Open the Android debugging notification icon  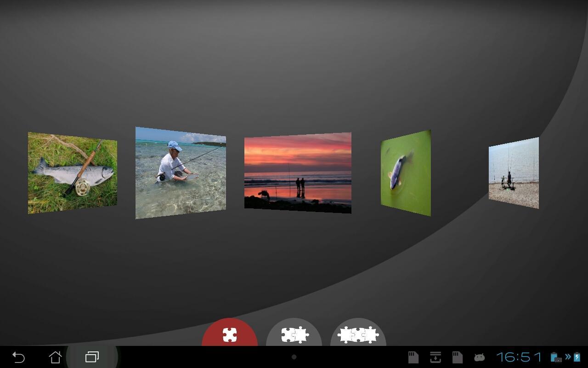click(x=479, y=357)
